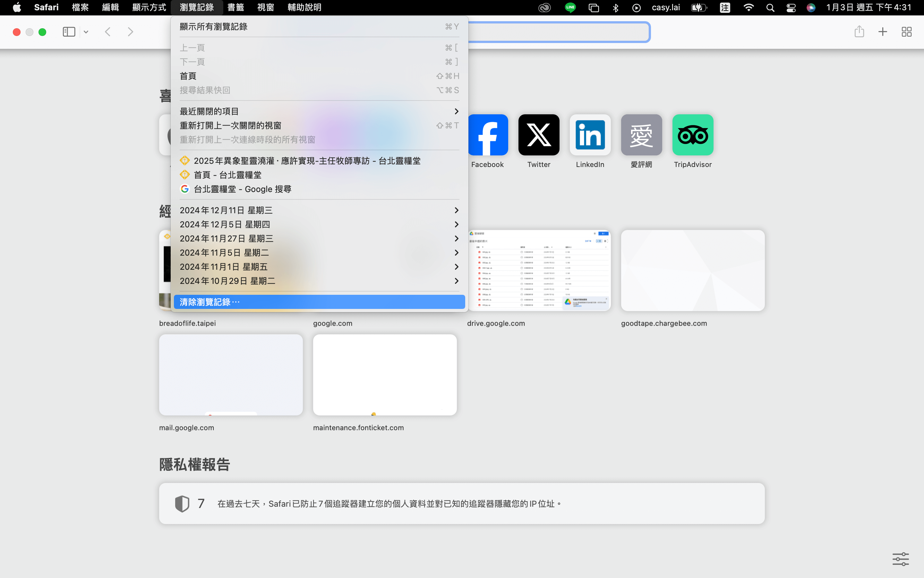The image size is (924, 578).
Task: Go back with the toolbar back arrow
Action: click(108, 32)
